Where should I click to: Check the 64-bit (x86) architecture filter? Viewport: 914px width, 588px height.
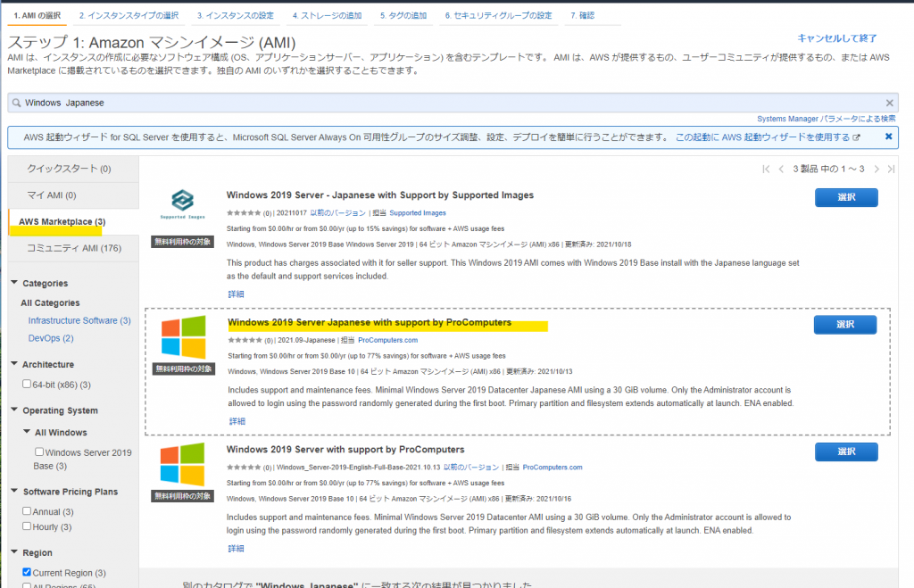click(x=27, y=385)
